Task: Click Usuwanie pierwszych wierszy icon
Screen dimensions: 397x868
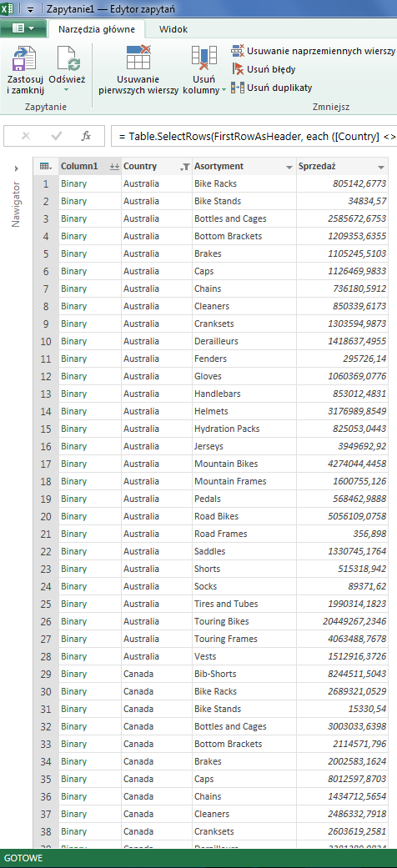Action: (138, 57)
